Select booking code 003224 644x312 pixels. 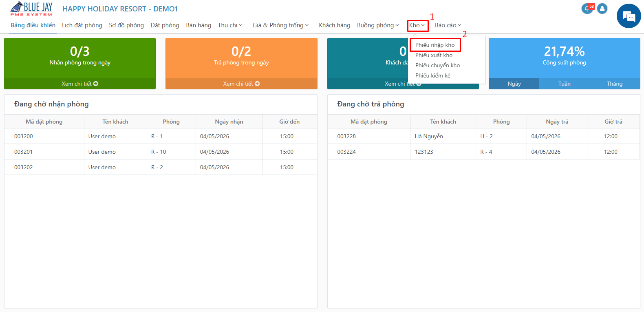pos(346,152)
